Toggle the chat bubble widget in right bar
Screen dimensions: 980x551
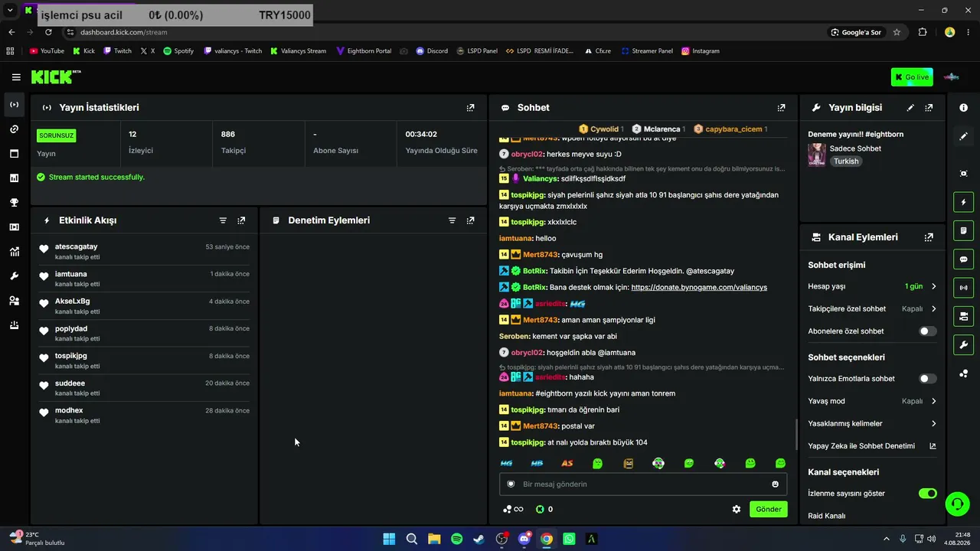pos(963,259)
